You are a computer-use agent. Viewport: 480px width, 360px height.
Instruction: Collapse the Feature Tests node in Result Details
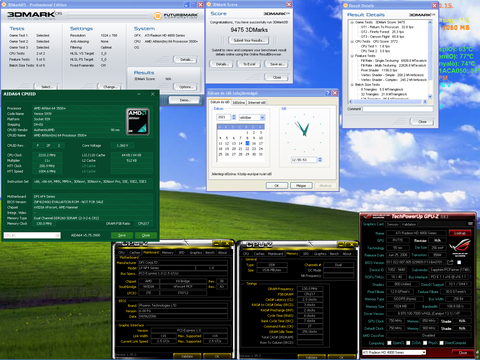pos(352,56)
